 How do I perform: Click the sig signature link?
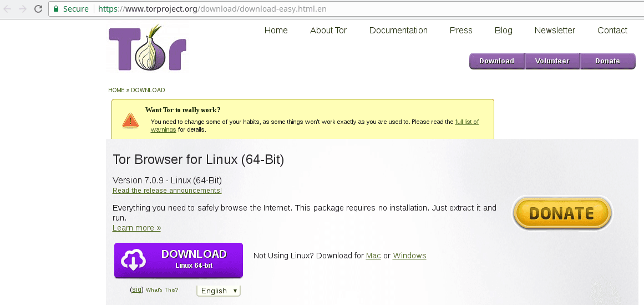(136, 289)
